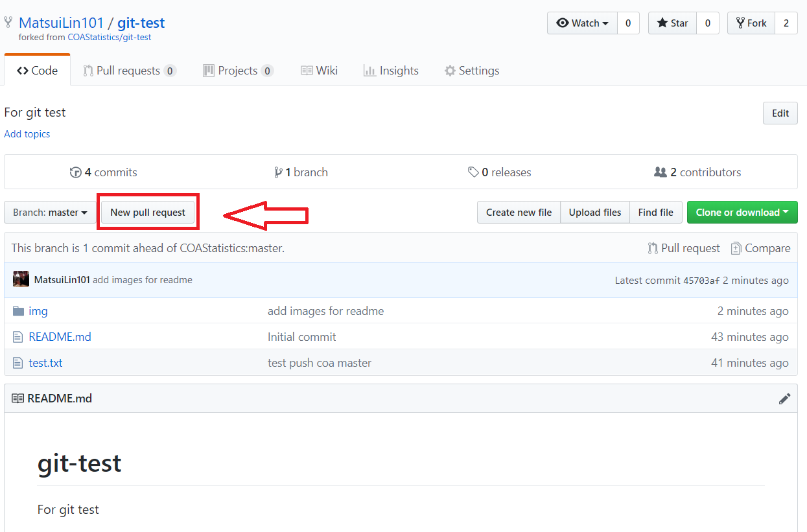Screen dimensions: 807x532
Task: Open the MatsuiLin101 owner link in title
Action: (61, 23)
